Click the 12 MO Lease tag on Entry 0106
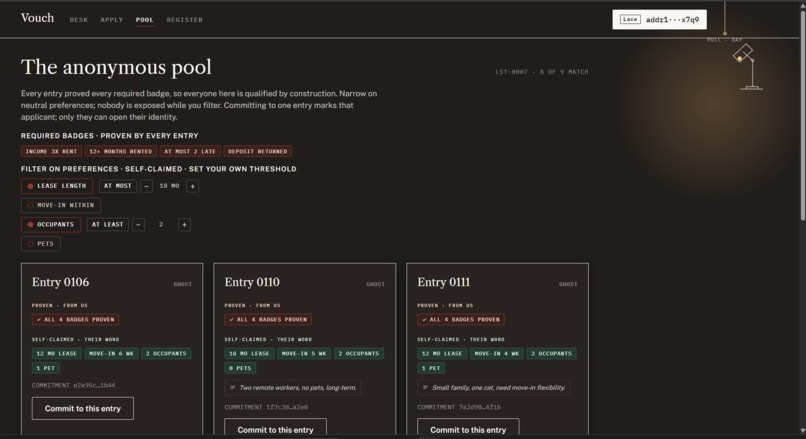This screenshot has height=439, width=806. click(x=57, y=354)
